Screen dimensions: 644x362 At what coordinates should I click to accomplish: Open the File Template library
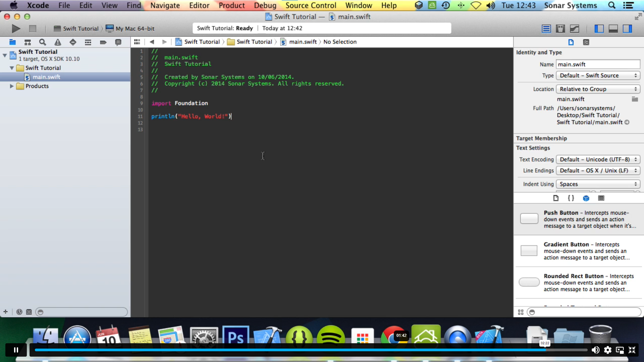click(556, 198)
